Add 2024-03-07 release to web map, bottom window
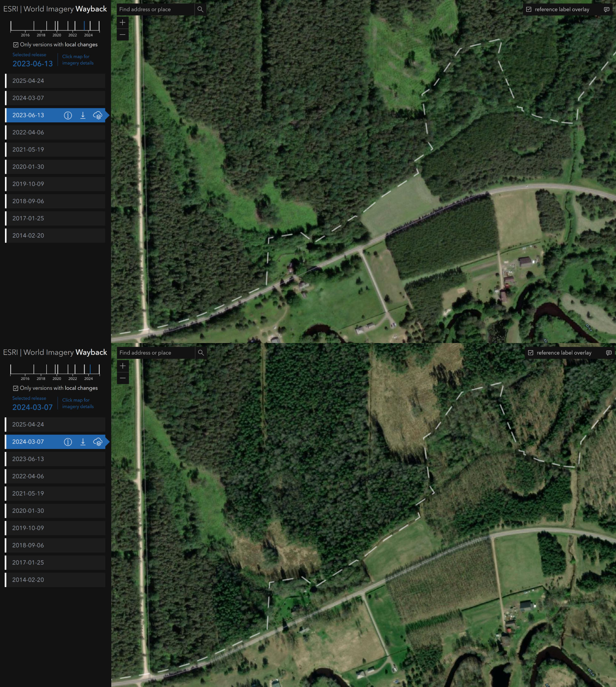Image resolution: width=616 pixels, height=687 pixels. point(97,442)
